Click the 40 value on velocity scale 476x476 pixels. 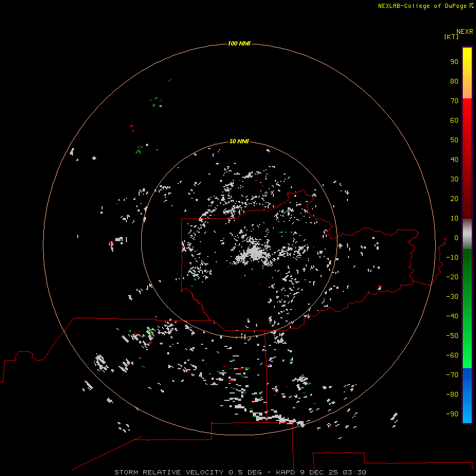(x=454, y=160)
